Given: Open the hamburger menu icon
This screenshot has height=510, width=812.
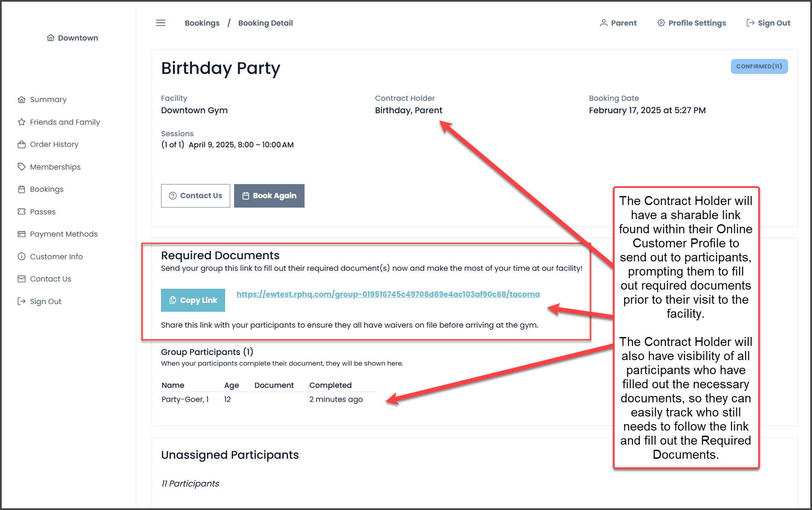Looking at the screenshot, I should [161, 23].
